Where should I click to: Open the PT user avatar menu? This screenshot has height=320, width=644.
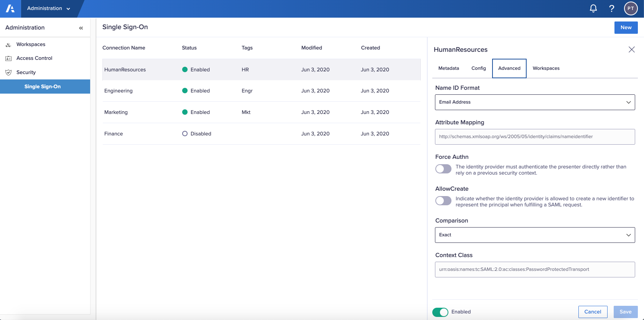(631, 8)
